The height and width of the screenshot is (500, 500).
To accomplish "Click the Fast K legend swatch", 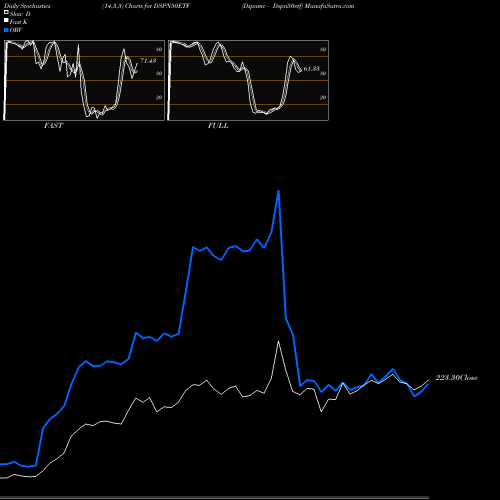I will pos(6,20).
